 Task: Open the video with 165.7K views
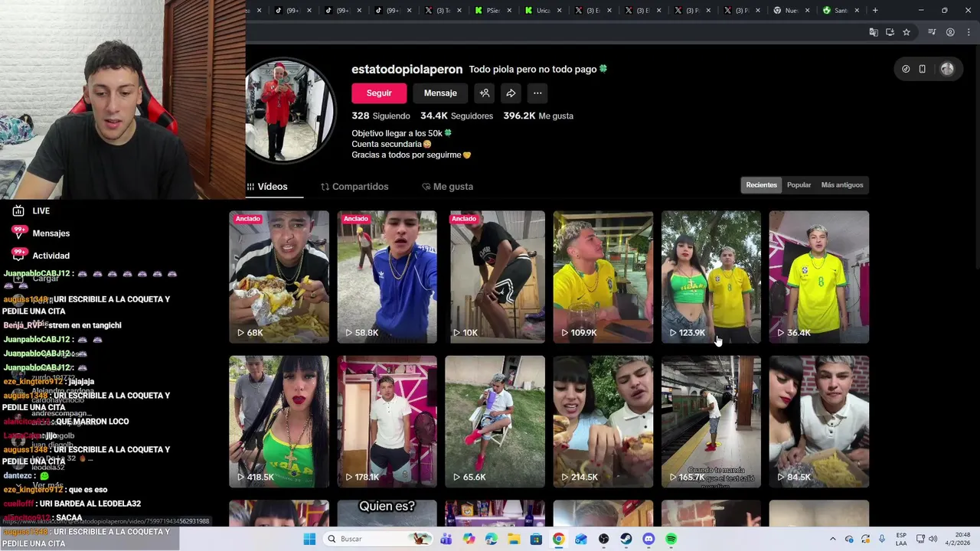point(710,422)
